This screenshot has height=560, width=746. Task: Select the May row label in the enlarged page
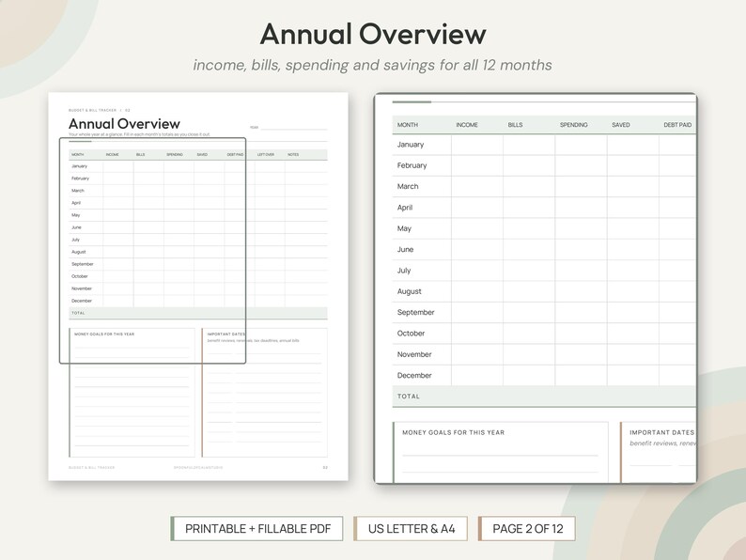tap(404, 228)
